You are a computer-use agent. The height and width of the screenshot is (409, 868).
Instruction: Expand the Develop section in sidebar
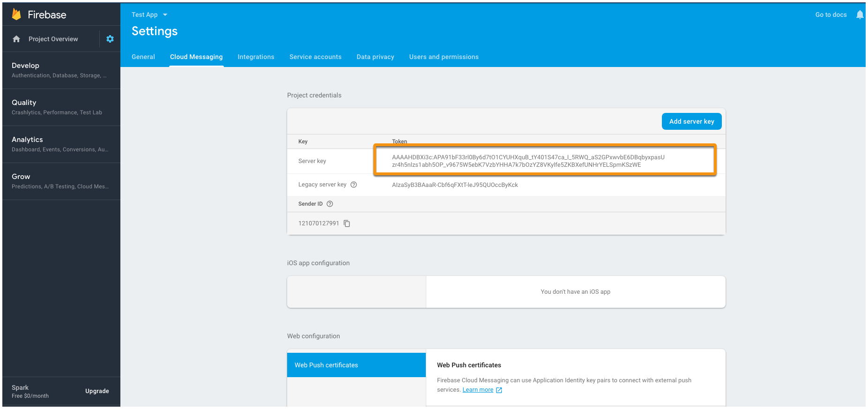[61, 70]
